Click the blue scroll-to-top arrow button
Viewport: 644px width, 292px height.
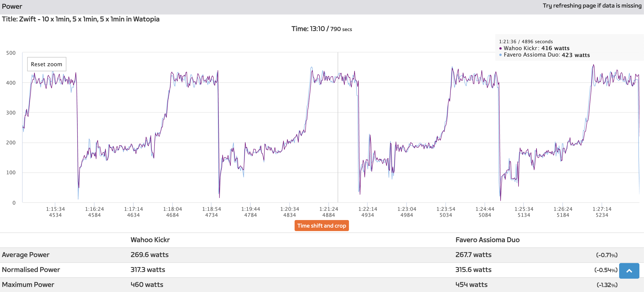(x=629, y=271)
